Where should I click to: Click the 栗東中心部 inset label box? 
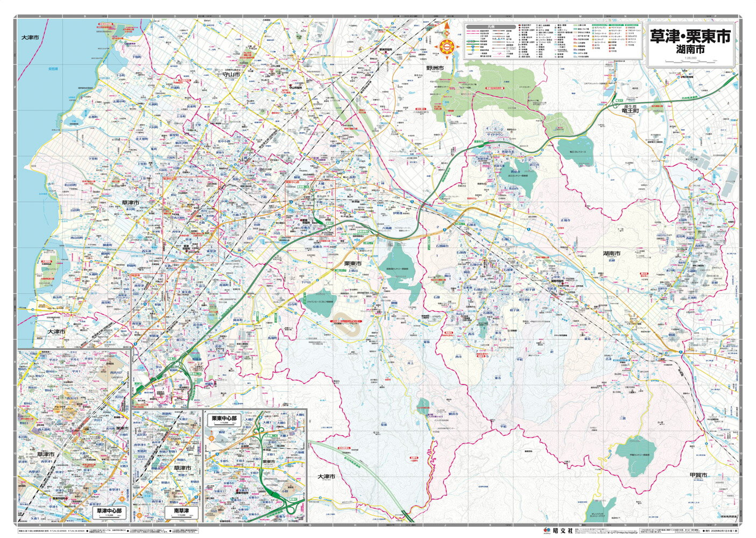pos(224,420)
